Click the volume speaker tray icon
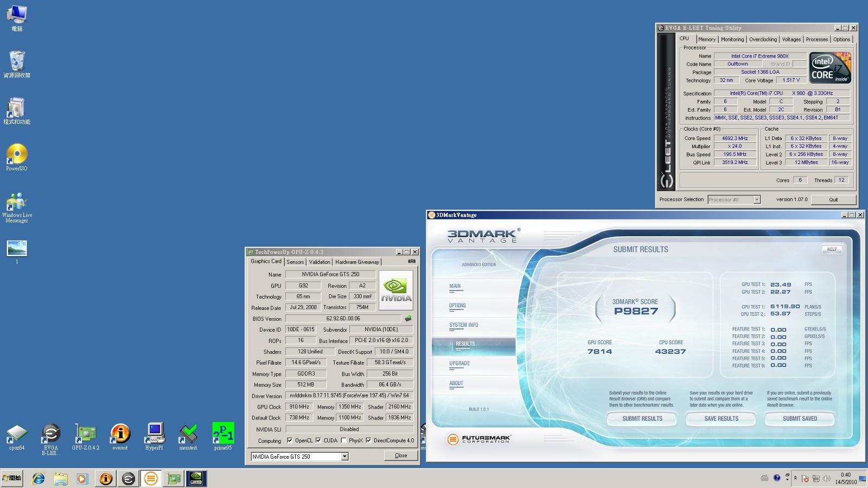The height and width of the screenshot is (488, 868). 826,478
